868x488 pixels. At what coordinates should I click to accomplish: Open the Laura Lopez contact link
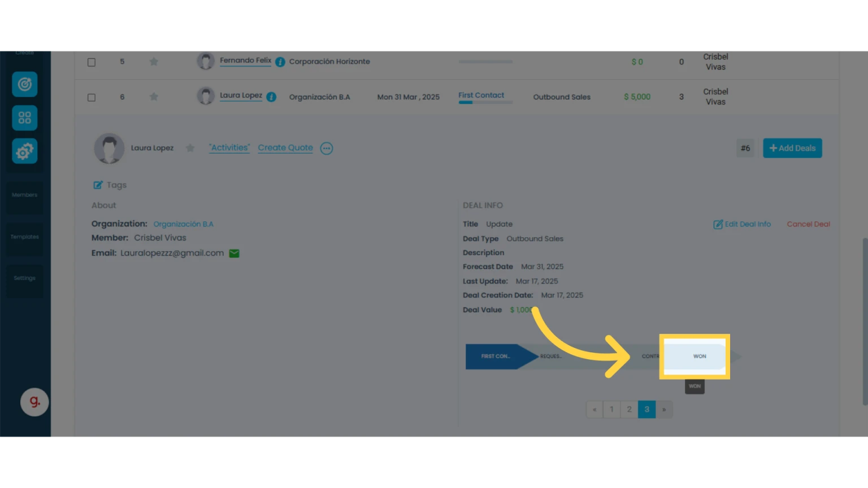tap(241, 95)
